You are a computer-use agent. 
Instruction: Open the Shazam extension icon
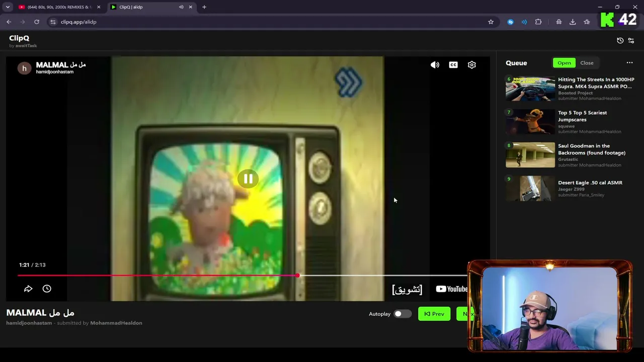tap(510, 22)
